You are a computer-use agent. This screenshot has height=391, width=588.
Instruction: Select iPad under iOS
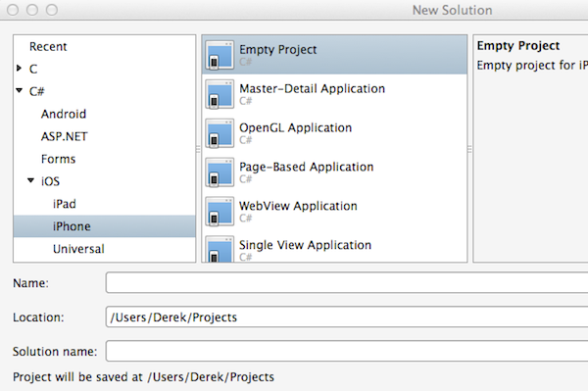[x=65, y=204]
